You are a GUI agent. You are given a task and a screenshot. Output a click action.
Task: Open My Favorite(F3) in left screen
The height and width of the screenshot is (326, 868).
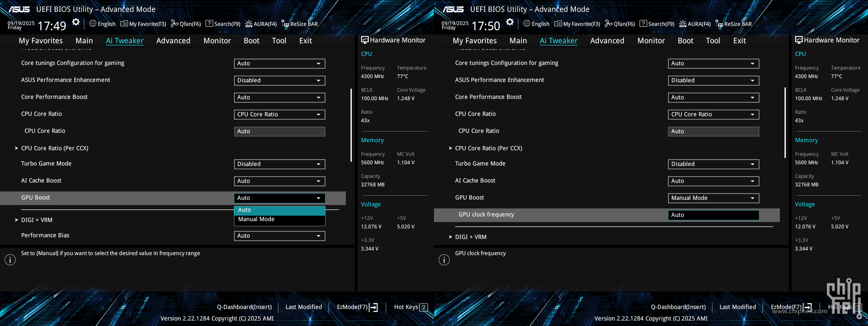tap(143, 24)
